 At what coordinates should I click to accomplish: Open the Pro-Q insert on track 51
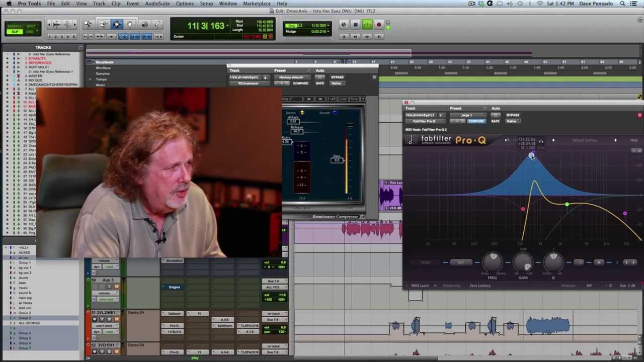point(174,325)
